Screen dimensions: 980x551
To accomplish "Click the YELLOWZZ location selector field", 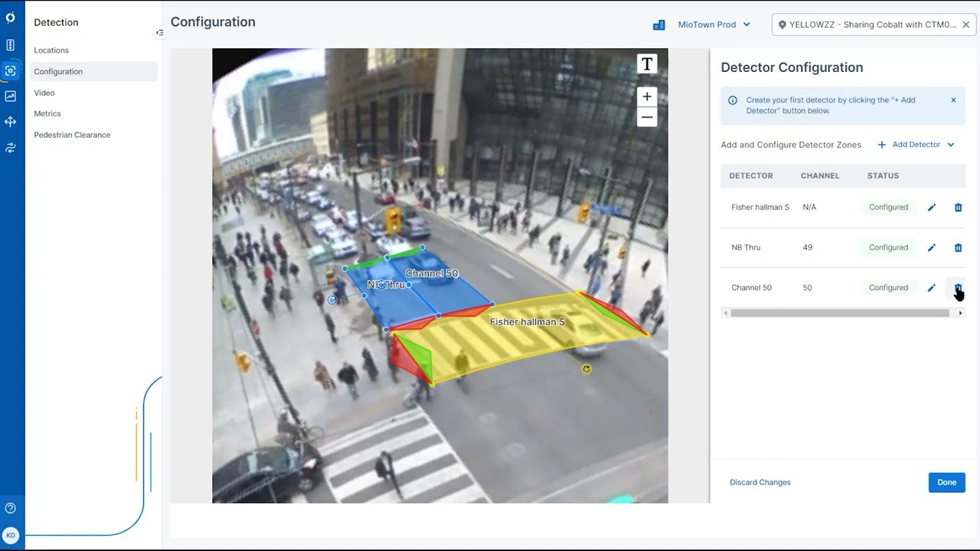I will coord(874,24).
